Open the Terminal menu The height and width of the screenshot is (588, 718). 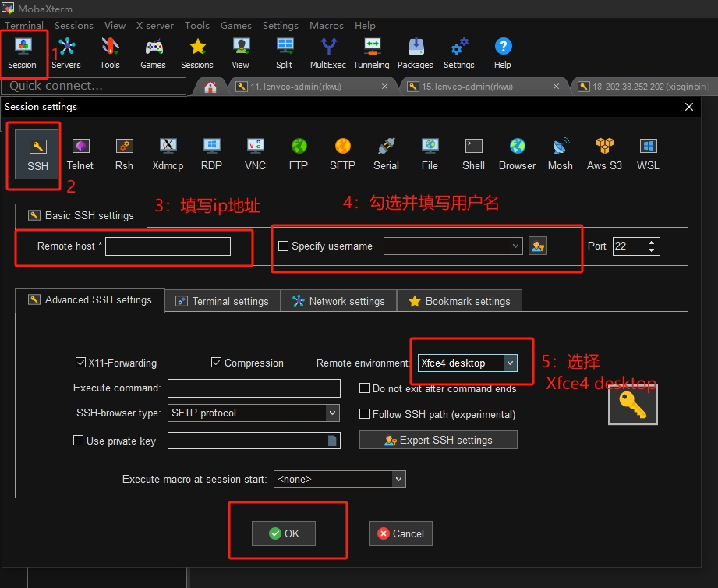coord(24,25)
